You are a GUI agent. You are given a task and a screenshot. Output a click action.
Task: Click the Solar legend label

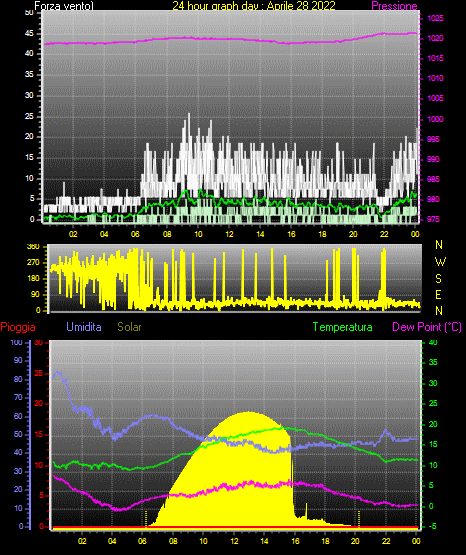[x=129, y=327]
